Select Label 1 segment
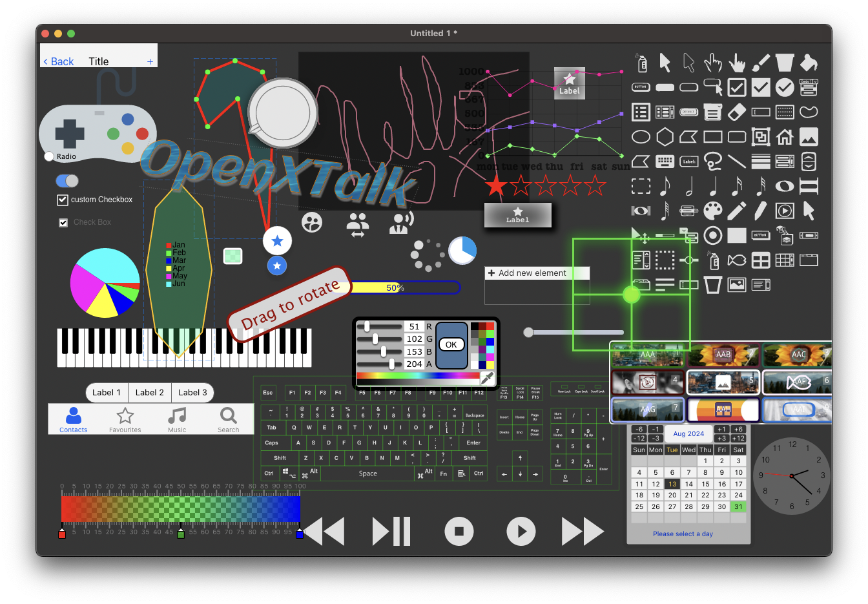 [107, 393]
